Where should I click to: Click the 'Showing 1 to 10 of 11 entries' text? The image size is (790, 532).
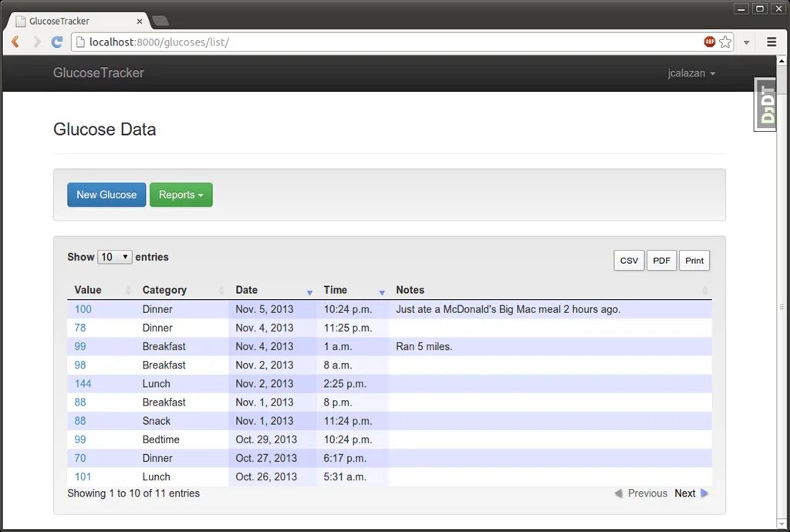pyautogui.click(x=133, y=493)
